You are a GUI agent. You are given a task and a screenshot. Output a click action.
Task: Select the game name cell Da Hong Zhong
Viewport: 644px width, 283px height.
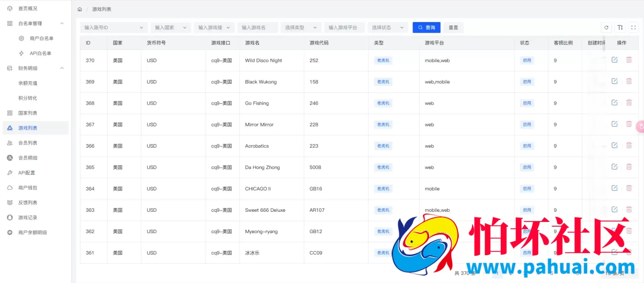262,167
